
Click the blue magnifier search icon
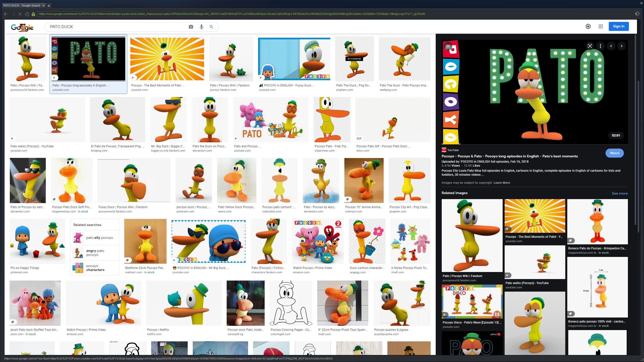tap(211, 27)
